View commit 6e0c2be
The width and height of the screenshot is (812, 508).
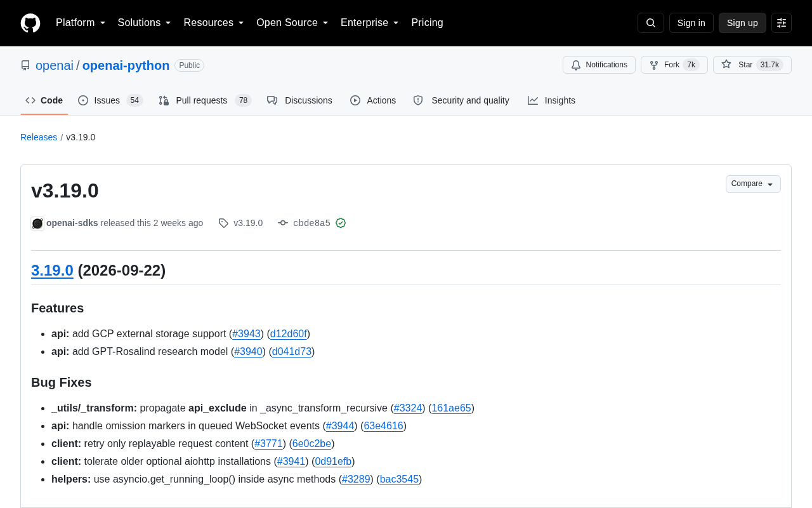click(311, 444)
